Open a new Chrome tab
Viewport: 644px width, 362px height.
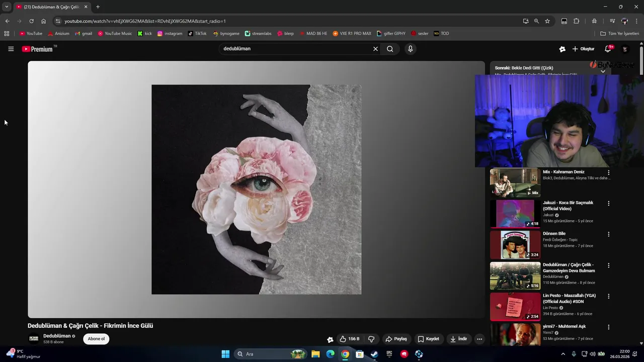point(98,7)
